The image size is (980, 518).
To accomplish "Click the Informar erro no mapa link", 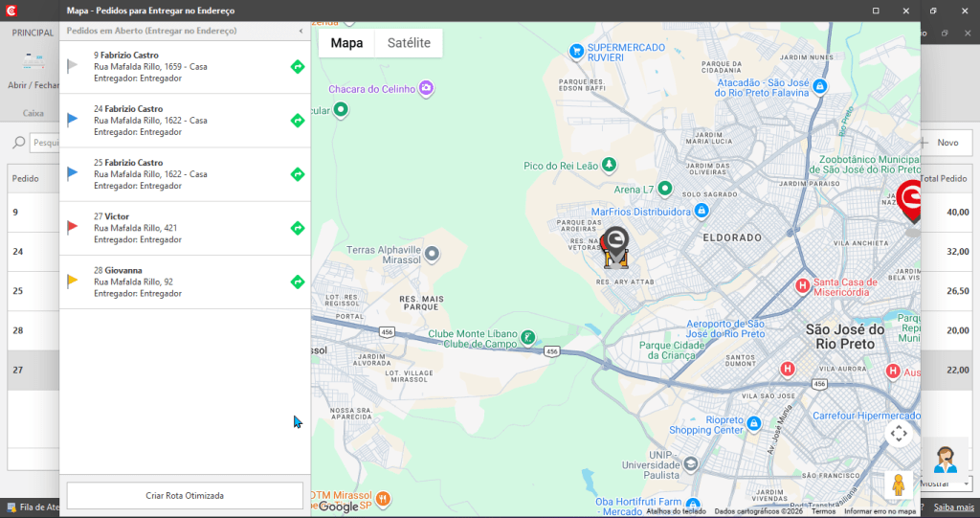I will (x=880, y=511).
